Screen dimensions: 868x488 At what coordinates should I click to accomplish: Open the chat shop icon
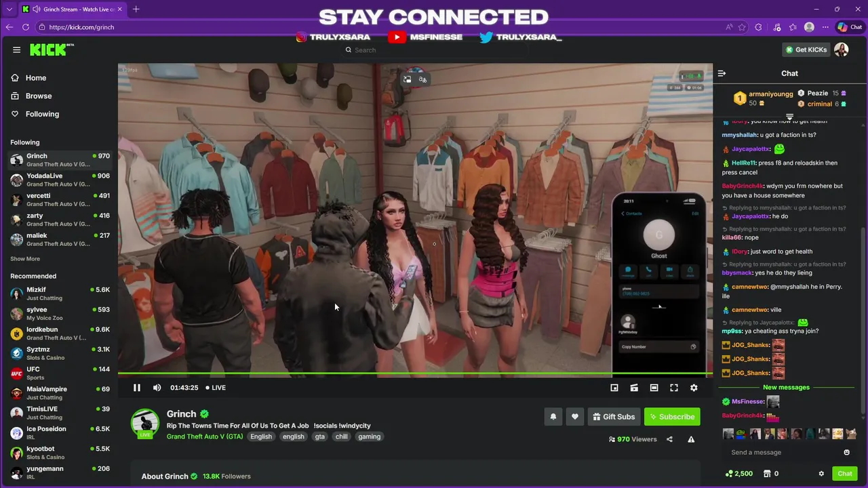[x=767, y=474]
